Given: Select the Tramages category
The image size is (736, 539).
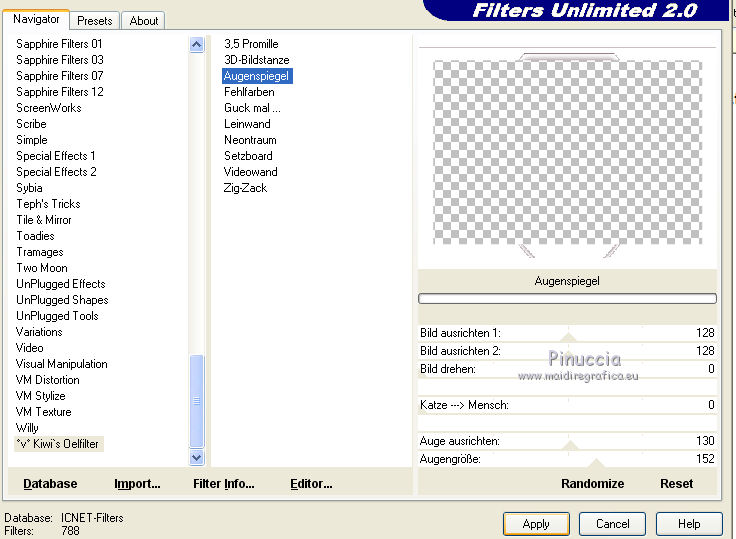Looking at the screenshot, I should [x=40, y=252].
